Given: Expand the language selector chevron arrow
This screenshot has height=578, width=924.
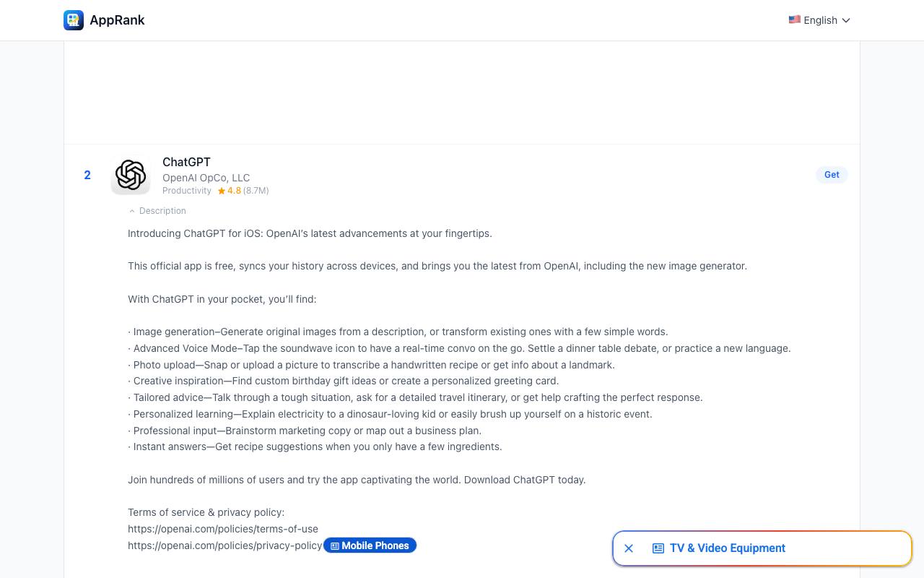Looking at the screenshot, I should pos(846,20).
